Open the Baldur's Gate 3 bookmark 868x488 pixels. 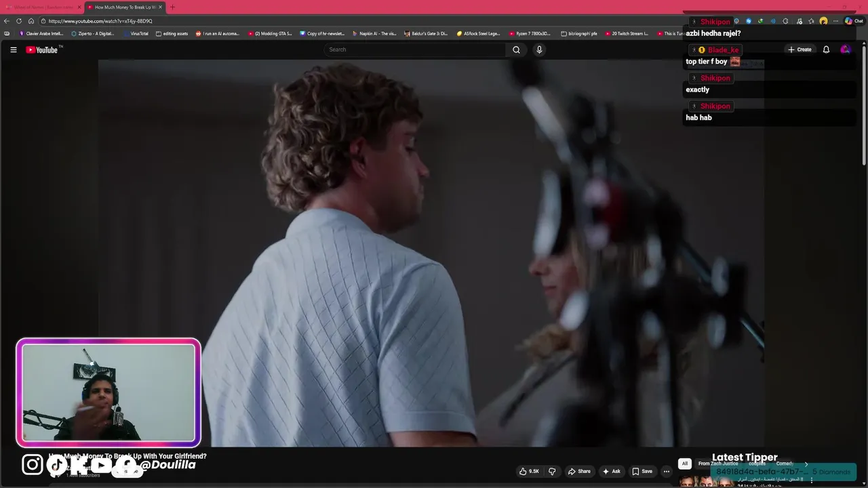[426, 33]
